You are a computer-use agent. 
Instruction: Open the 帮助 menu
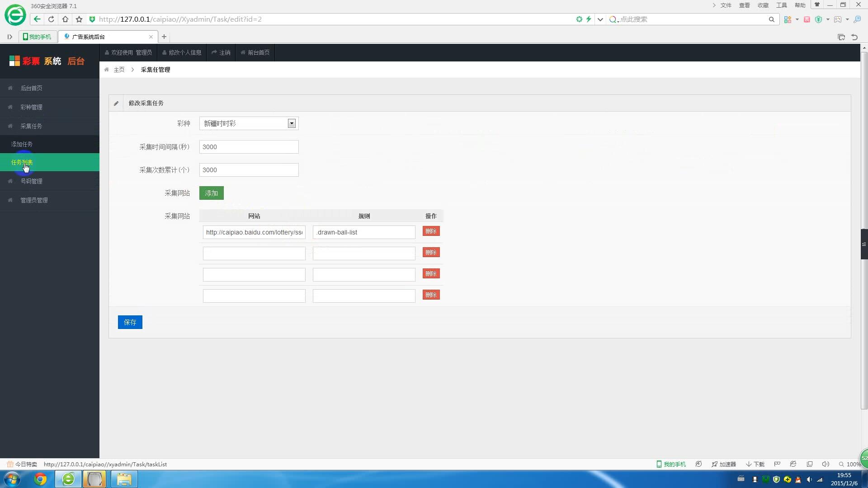[800, 5]
